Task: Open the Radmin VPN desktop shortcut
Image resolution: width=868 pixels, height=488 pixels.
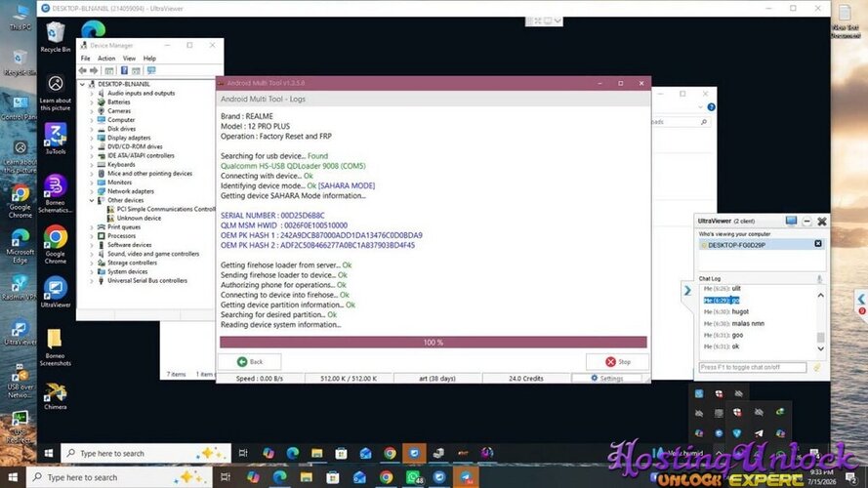Action: 20,288
